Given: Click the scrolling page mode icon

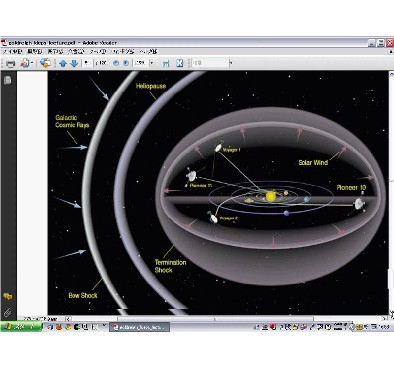Looking at the screenshot, I should pos(166,63).
